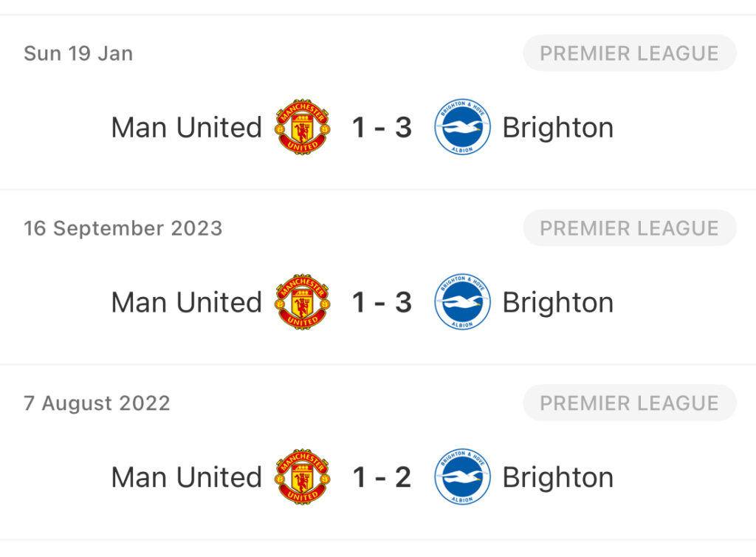Viewport: 756px width, 557px height.
Task: Click Man United crest in 16 September 2023 match
Action: [303, 302]
